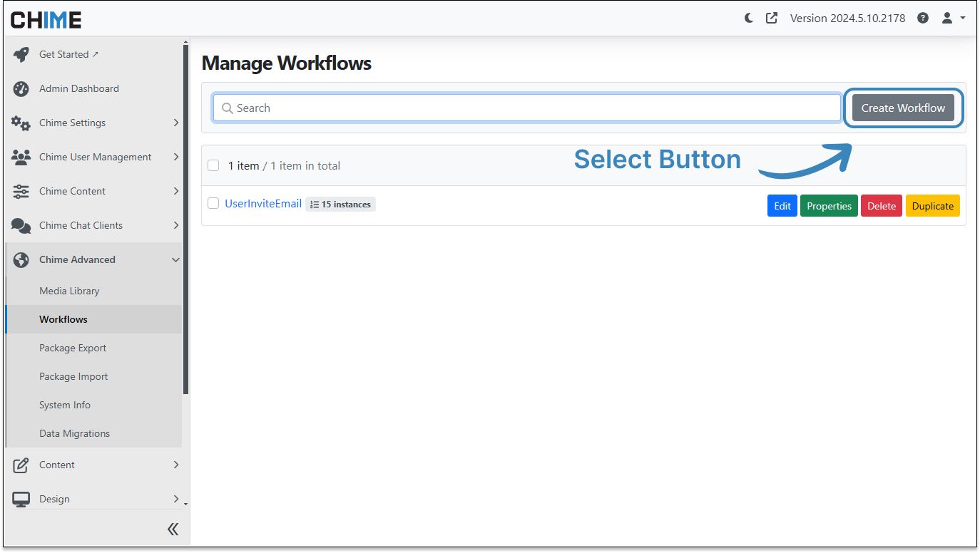Check the select all items checkbox
980x553 pixels.
point(213,166)
